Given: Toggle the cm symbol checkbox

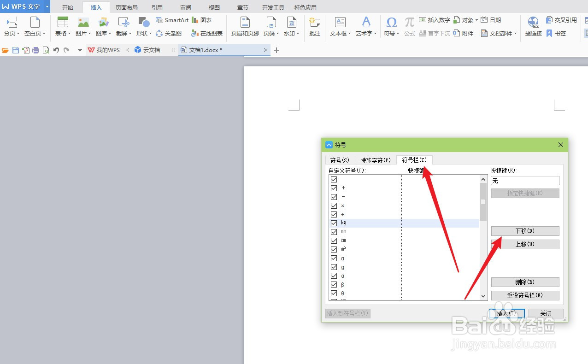Looking at the screenshot, I should (334, 241).
